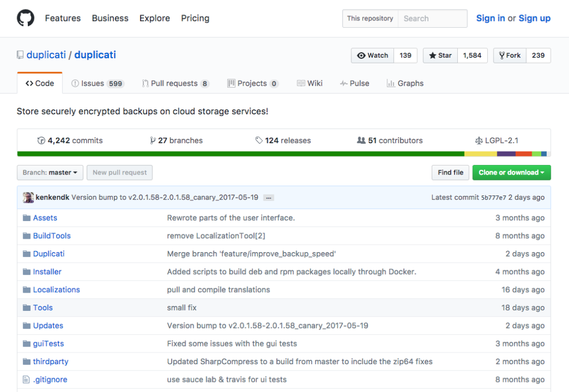This screenshot has height=392, width=569.
Task: Open the Pull requests tab
Action: pyautogui.click(x=176, y=83)
